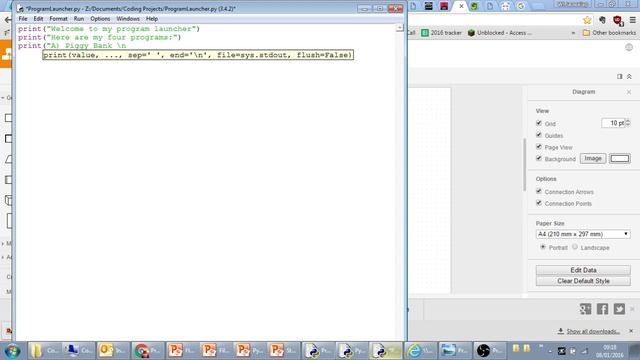This screenshot has width=640, height=360.
Task: Open the first PowerPoint taskbar item
Action: click(x=182, y=351)
